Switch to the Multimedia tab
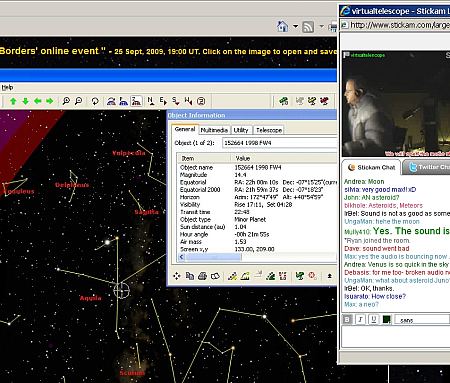Image resolution: width=450 pixels, height=383 pixels. [214, 130]
